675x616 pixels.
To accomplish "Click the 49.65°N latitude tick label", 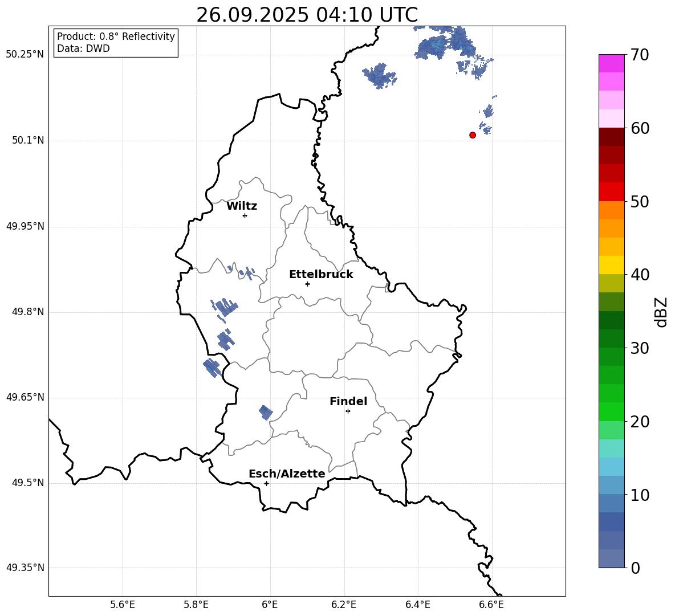I will pos(25,397).
